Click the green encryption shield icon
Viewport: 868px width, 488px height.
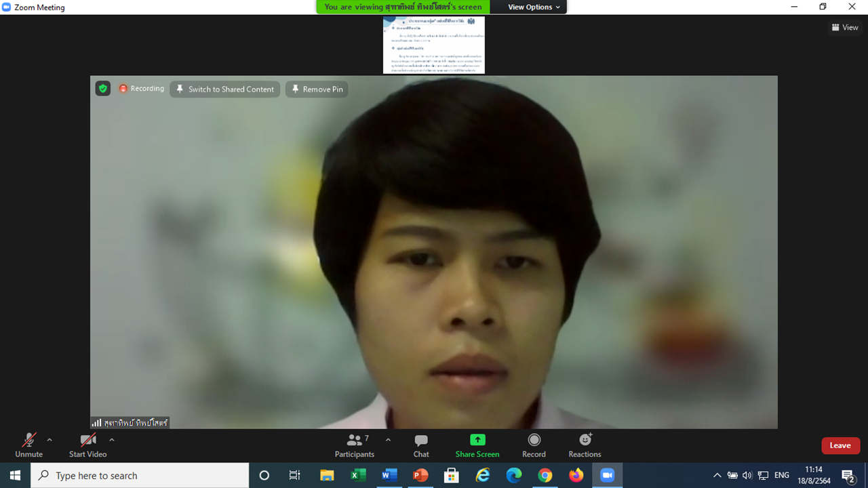pos(103,89)
